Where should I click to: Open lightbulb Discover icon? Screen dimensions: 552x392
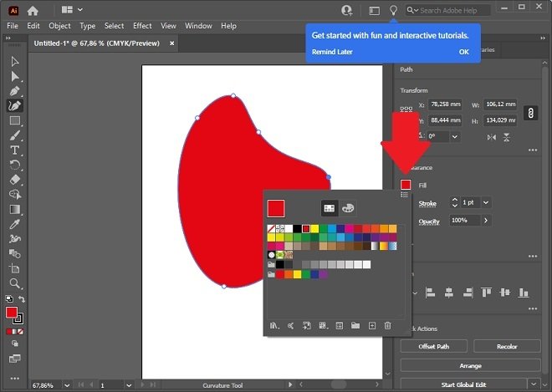(x=393, y=10)
